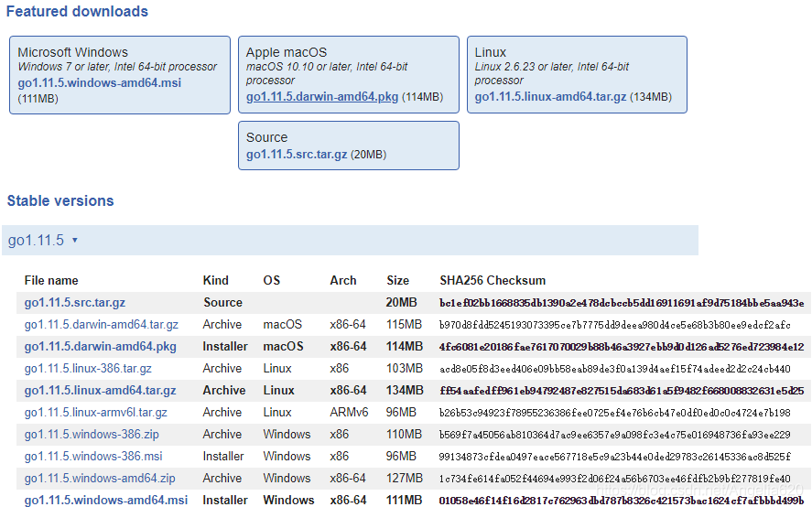Select checksum beginning 99134873 for windows-386.msi
The height and width of the screenshot is (507, 812).
(x=614, y=457)
